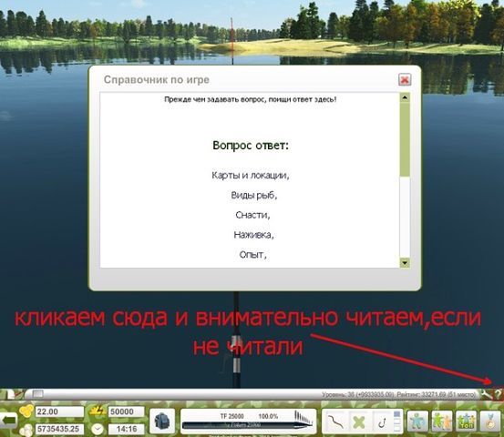Open settings via the wrench icon

[x=487, y=393]
